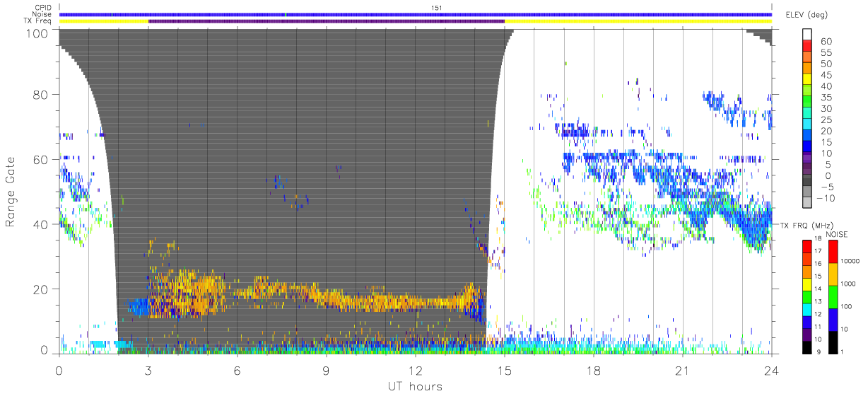Image resolution: width=868 pixels, height=401 pixels.
Task: Click the Range Gate axis tick label '20'
Action: [41, 289]
